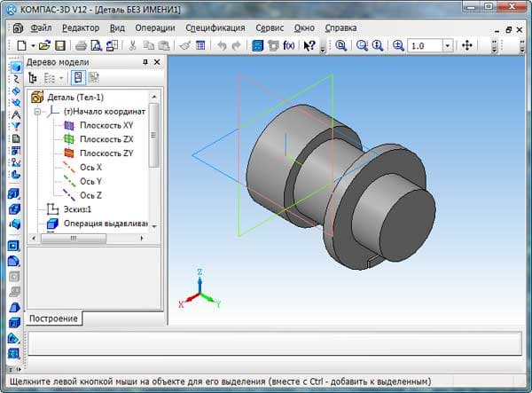Click the command prompt input area
The width and height of the screenshot is (532, 393).
click(275, 343)
